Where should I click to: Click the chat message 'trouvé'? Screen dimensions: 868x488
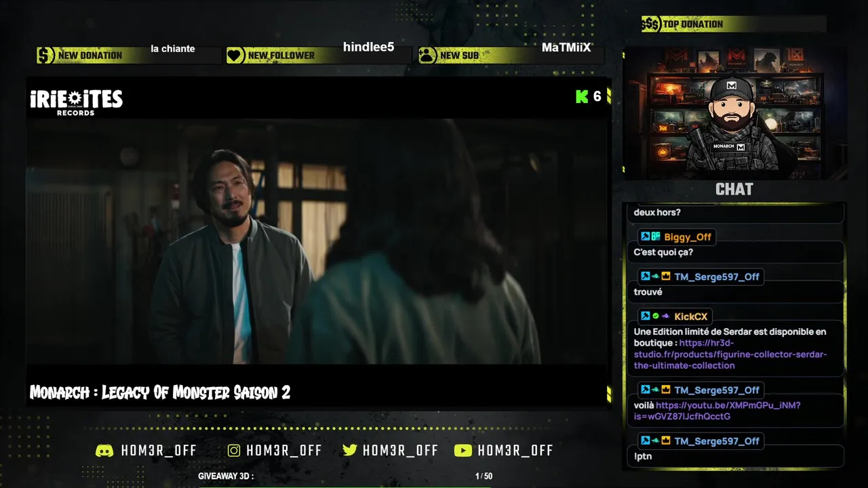[x=648, y=292]
